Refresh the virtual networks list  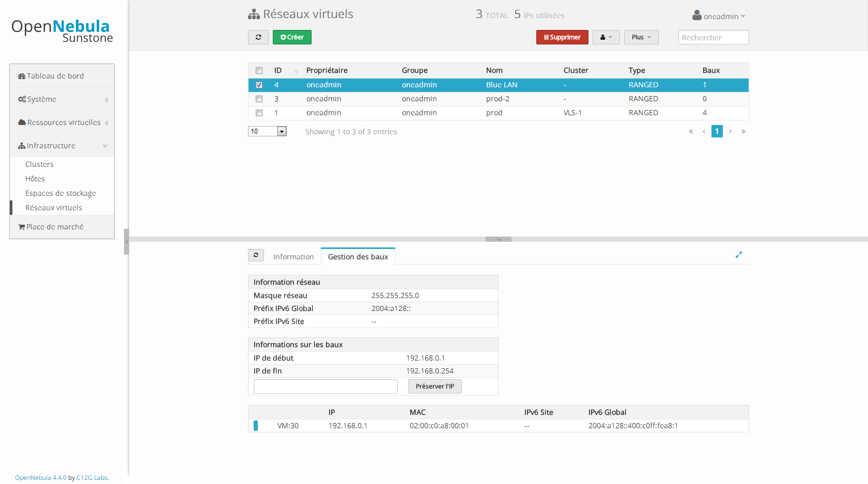tap(258, 37)
